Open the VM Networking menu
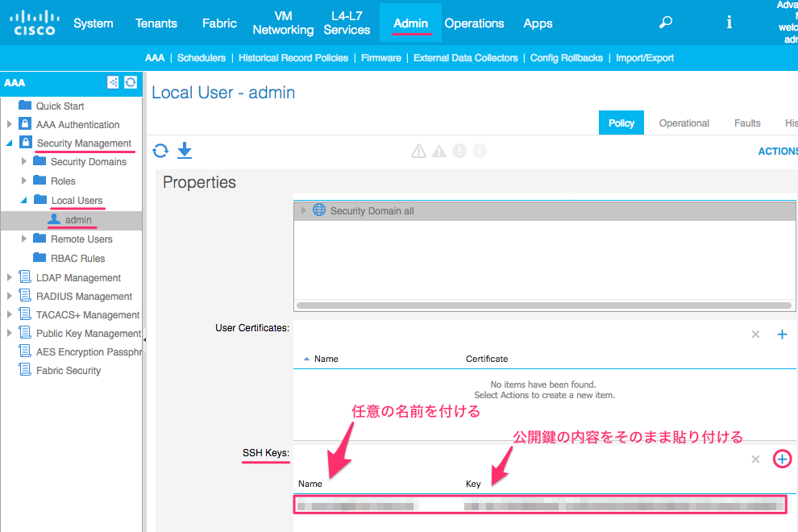 283,23
